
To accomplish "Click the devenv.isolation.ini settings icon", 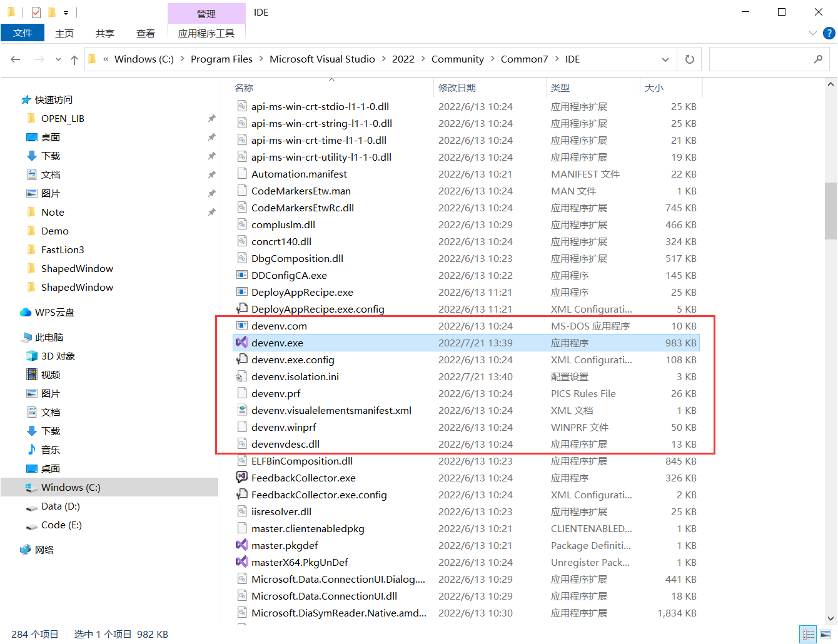I will point(242,376).
